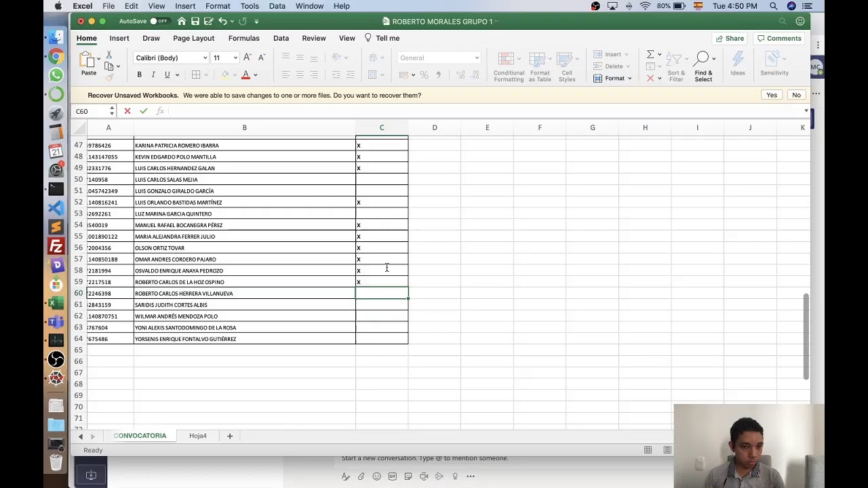Switch to Page Layout view in status bar
Image resolution: width=868 pixels, height=488 pixels.
(x=667, y=450)
